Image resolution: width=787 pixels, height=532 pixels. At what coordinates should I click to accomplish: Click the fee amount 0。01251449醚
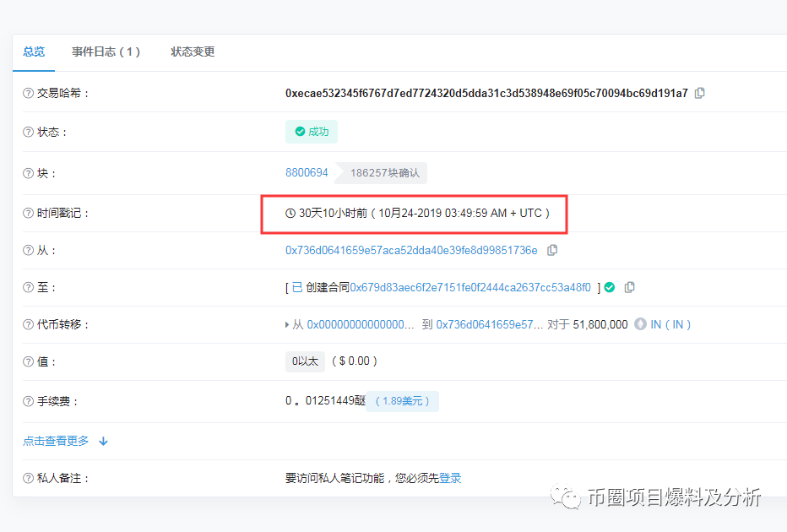pyautogui.click(x=325, y=400)
